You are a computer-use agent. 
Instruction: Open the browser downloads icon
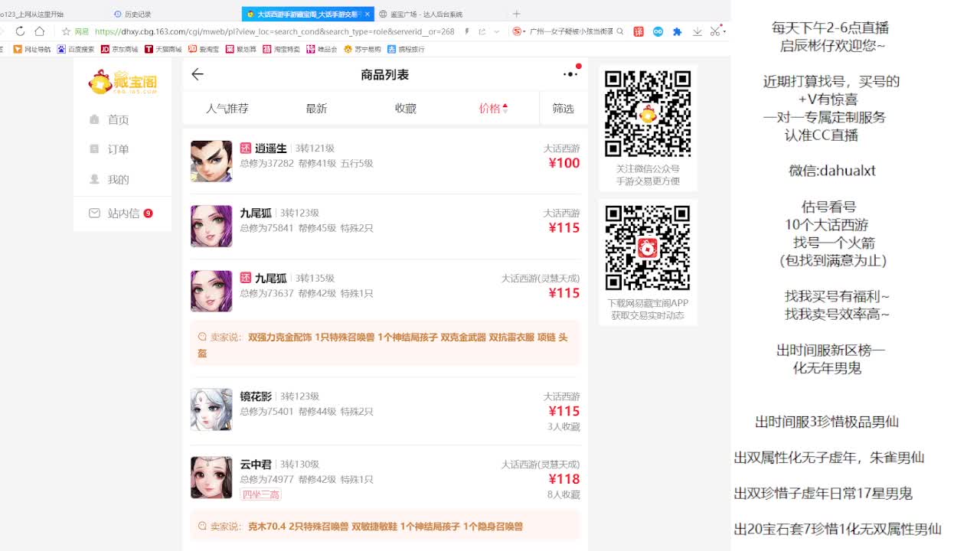tap(697, 31)
